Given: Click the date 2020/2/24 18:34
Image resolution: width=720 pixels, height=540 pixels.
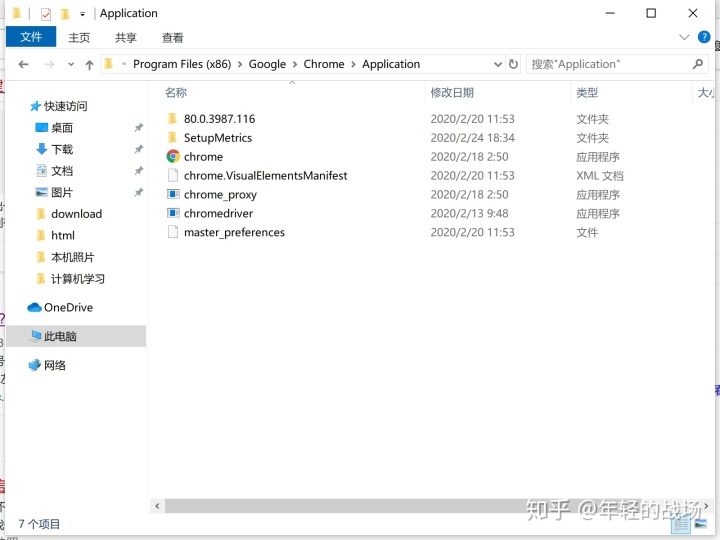Looking at the screenshot, I should [x=472, y=138].
